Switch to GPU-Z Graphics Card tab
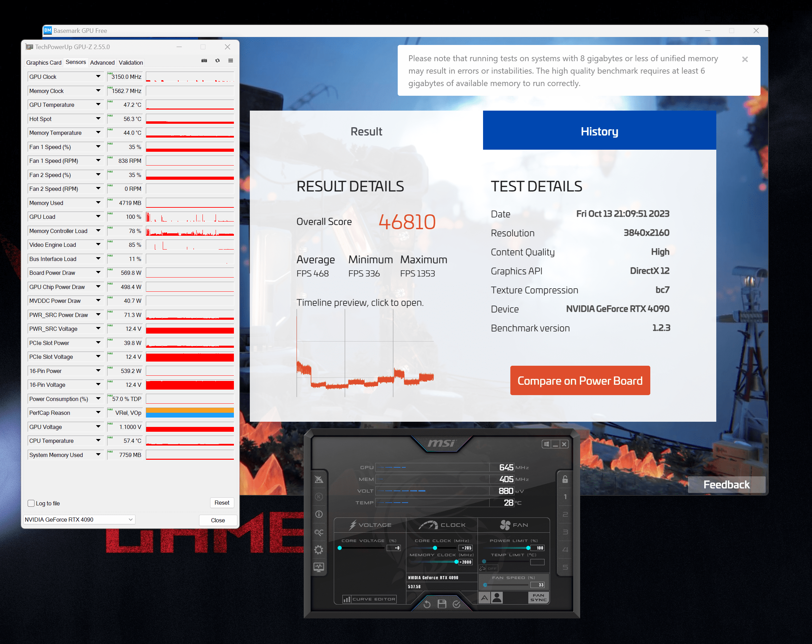Screen dimensions: 812x644 coord(44,63)
